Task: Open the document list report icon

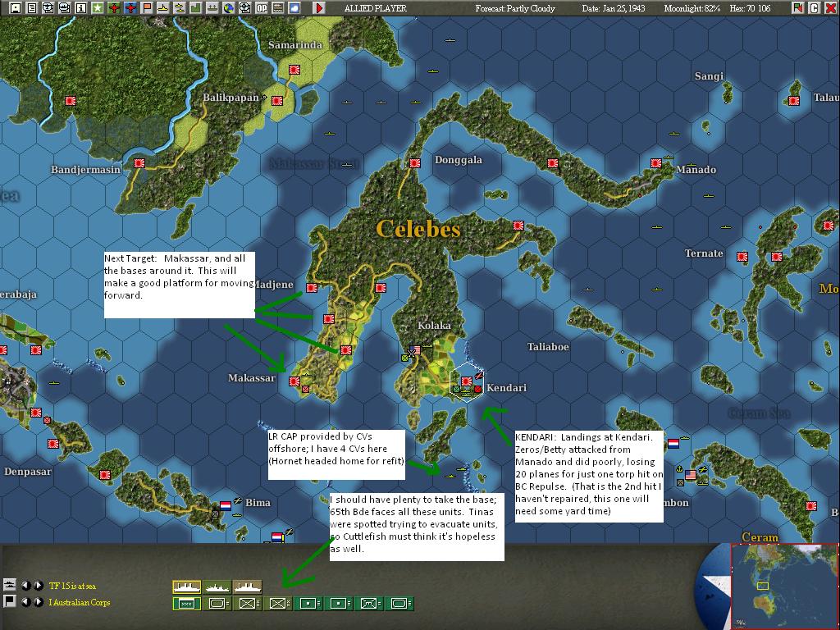Action: pos(32,7)
